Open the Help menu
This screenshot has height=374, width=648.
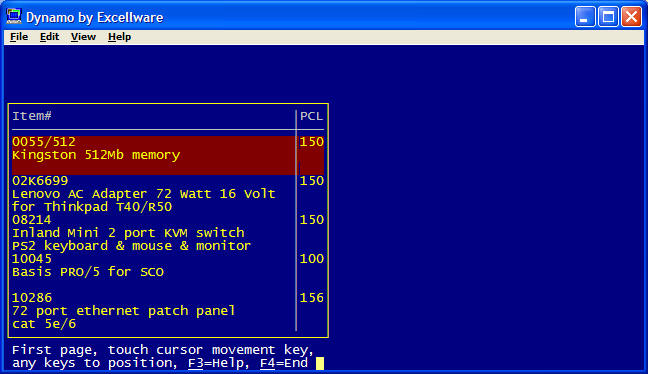[x=119, y=37]
